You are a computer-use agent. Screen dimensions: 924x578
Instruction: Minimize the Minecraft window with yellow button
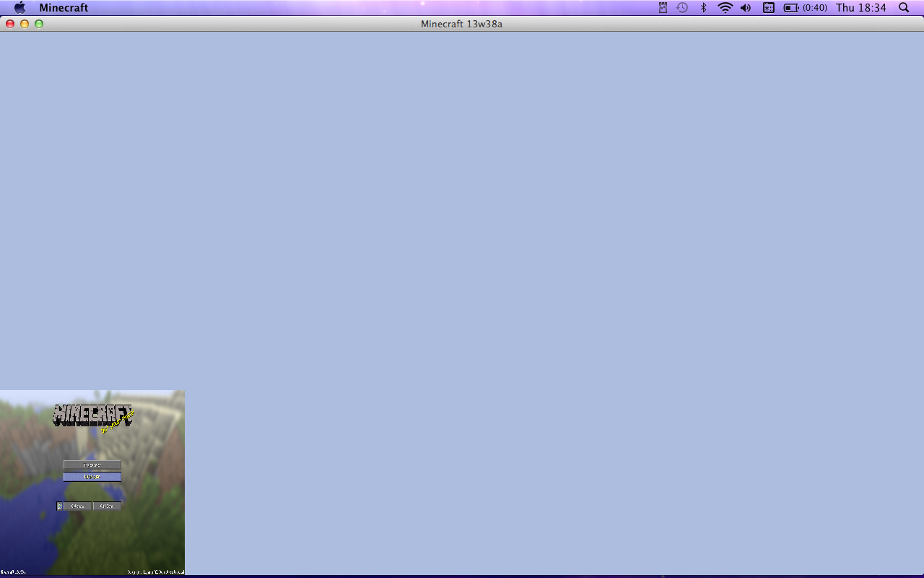click(x=25, y=24)
